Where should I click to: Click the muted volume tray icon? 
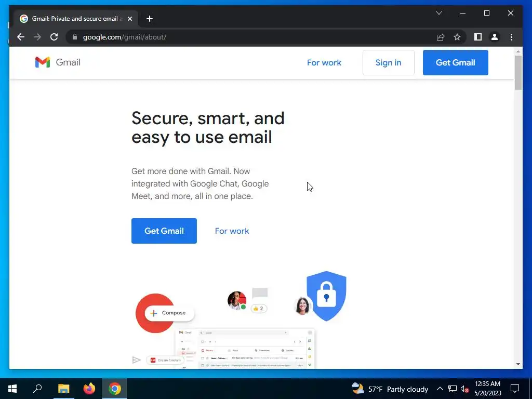[464, 389]
